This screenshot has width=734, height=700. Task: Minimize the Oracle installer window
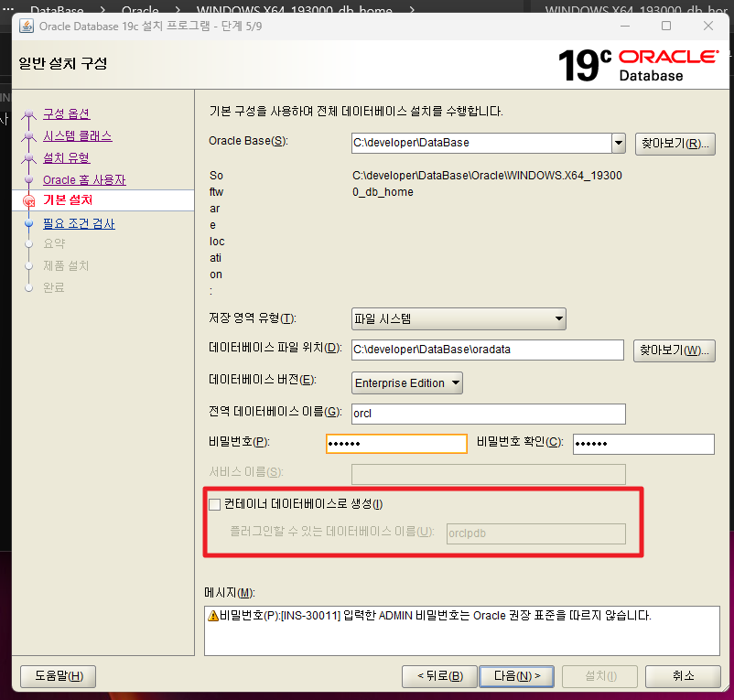[x=625, y=26]
